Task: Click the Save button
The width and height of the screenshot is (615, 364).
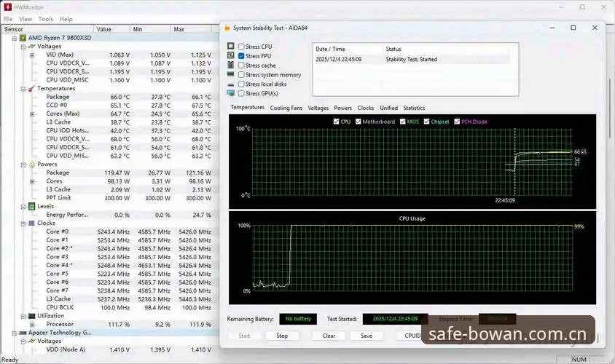Action: (367, 336)
